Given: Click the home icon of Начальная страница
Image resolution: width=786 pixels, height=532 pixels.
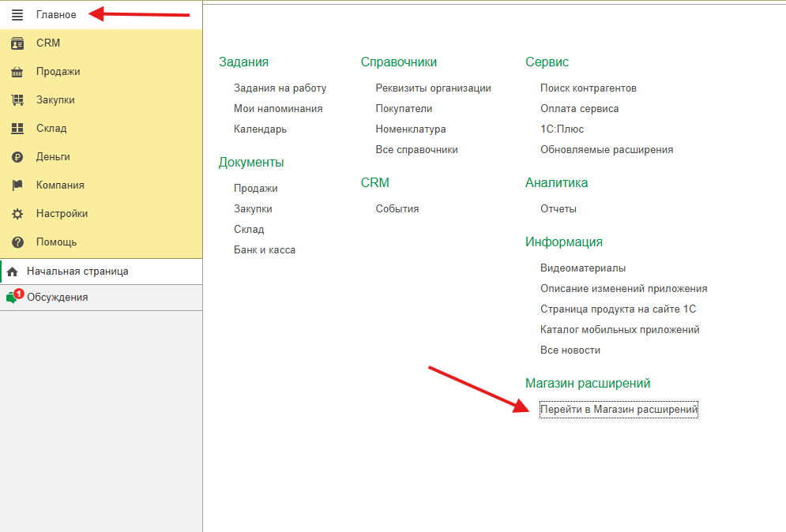Looking at the screenshot, I should (x=13, y=272).
